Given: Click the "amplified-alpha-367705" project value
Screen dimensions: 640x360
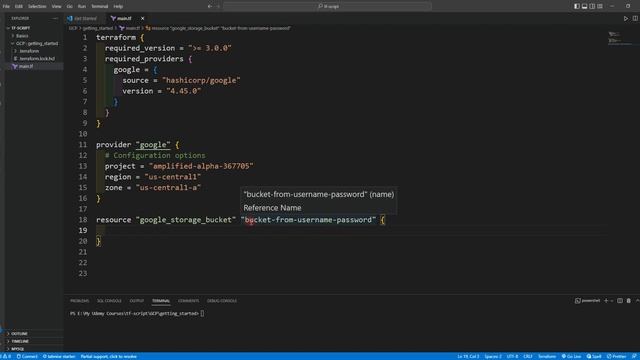Looking at the screenshot, I should coord(201,166).
